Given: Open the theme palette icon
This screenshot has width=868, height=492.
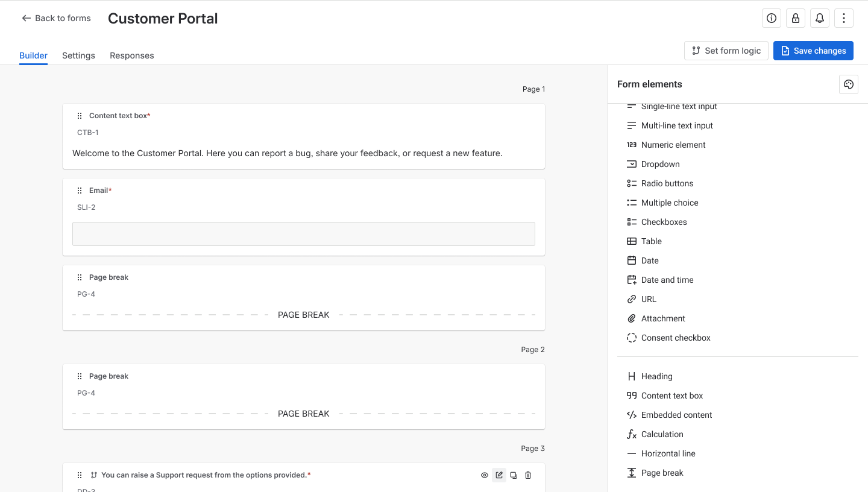Looking at the screenshot, I should (x=849, y=84).
